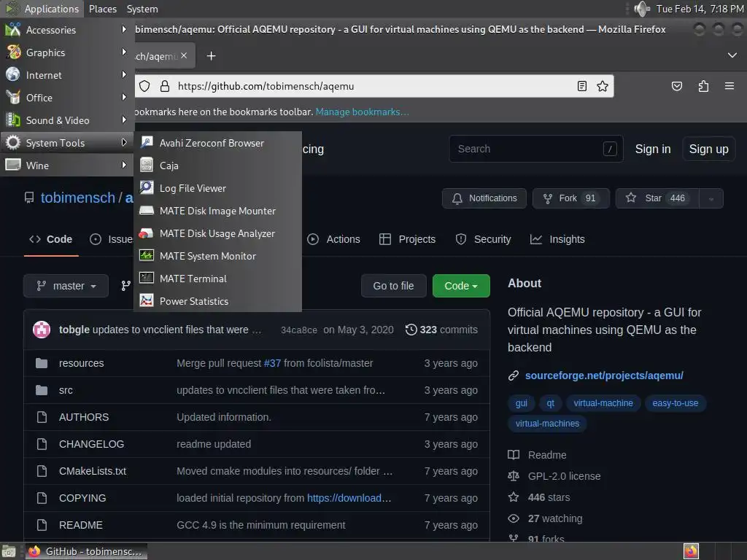This screenshot has height=560, width=747.
Task: Switch to Insights tab
Action: point(557,239)
